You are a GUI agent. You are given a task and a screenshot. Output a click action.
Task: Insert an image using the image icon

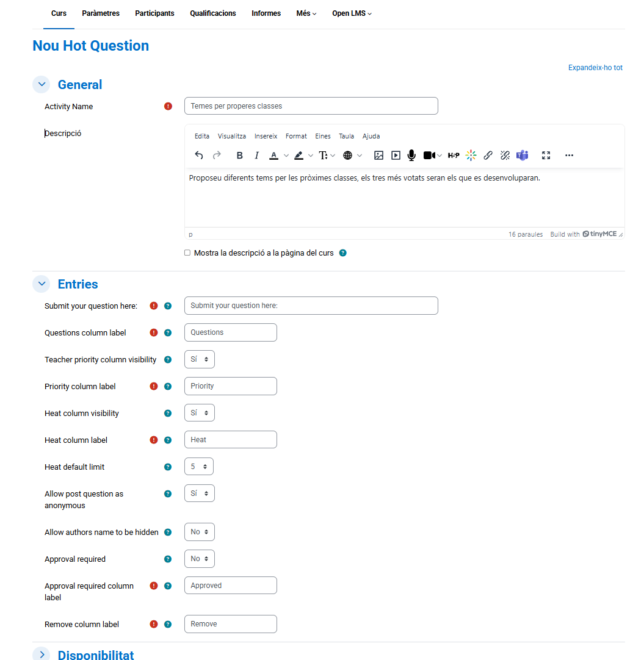click(x=378, y=156)
